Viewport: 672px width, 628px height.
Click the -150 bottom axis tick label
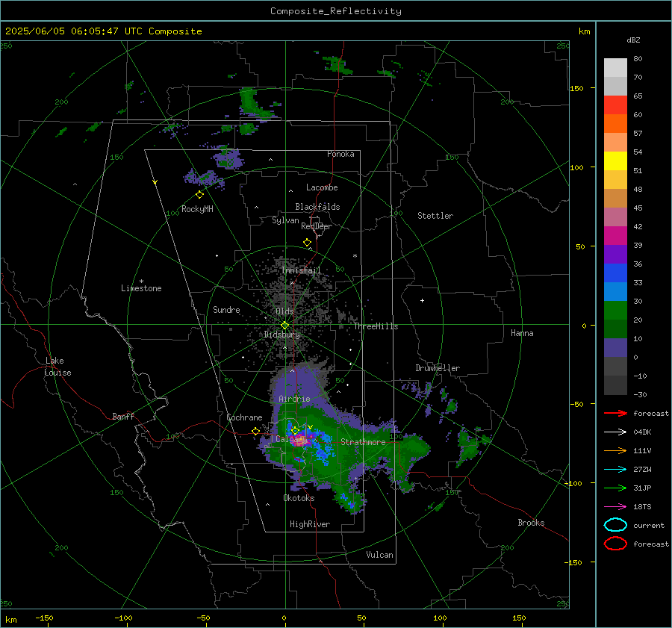pyautogui.click(x=44, y=618)
